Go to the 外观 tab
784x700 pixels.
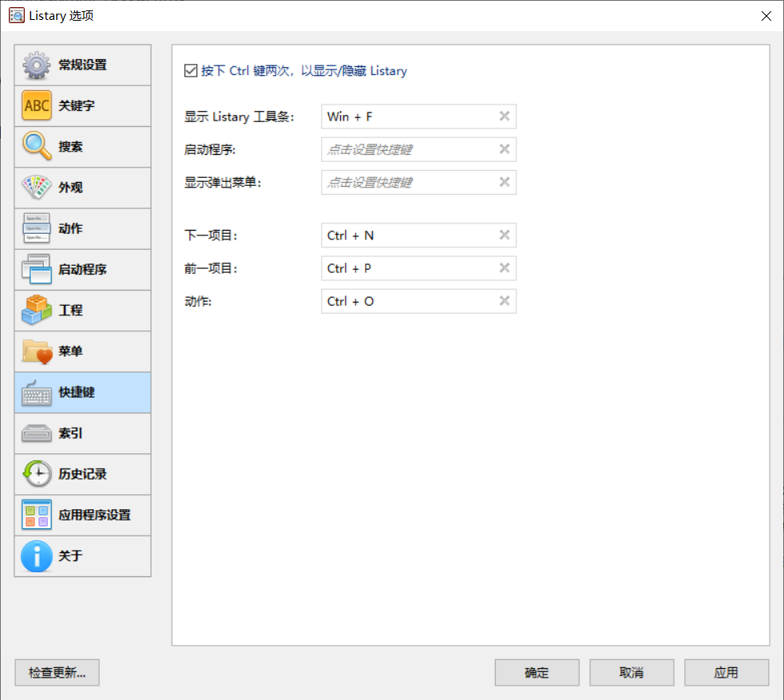pyautogui.click(x=82, y=188)
